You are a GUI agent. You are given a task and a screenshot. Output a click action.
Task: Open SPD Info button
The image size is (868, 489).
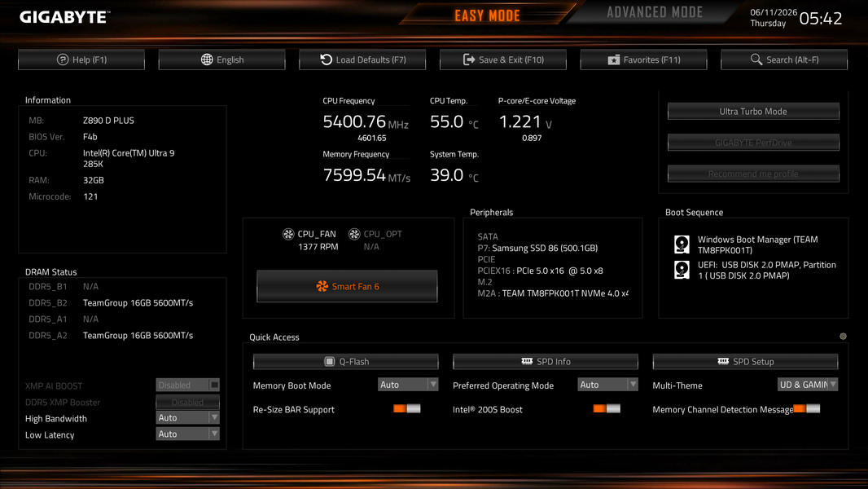[x=546, y=361]
